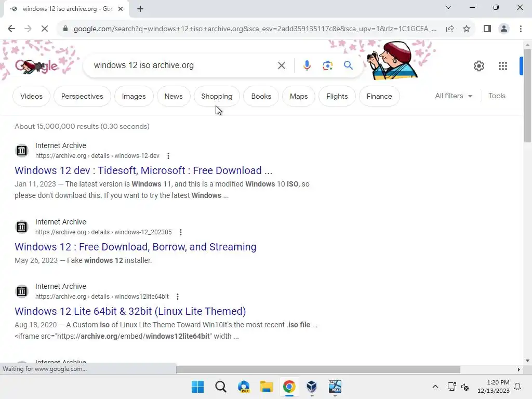Viewport: 532px width, 399px height.
Task: Switch to Finance results
Action: point(379,96)
